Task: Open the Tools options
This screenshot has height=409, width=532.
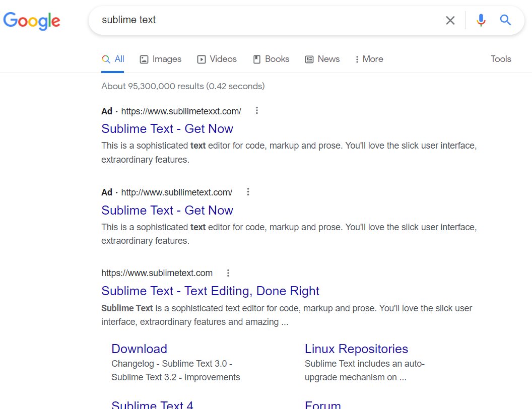Action: point(500,59)
